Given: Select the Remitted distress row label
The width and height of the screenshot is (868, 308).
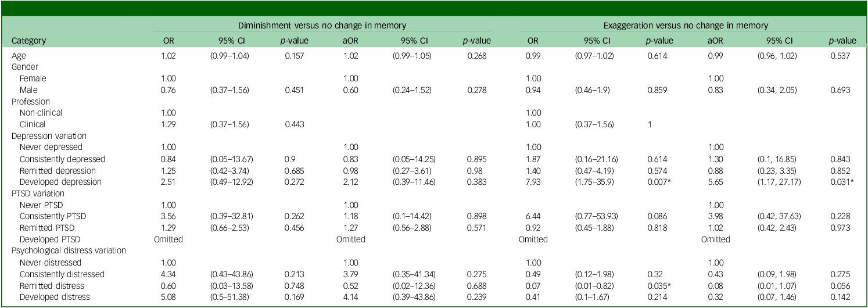Looking at the screenshot, I should point(51,285).
